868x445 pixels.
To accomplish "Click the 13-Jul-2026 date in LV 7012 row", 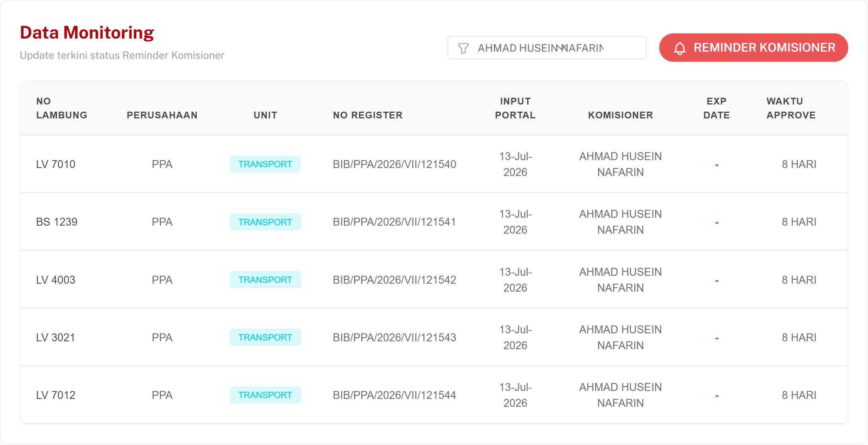I will tap(515, 395).
